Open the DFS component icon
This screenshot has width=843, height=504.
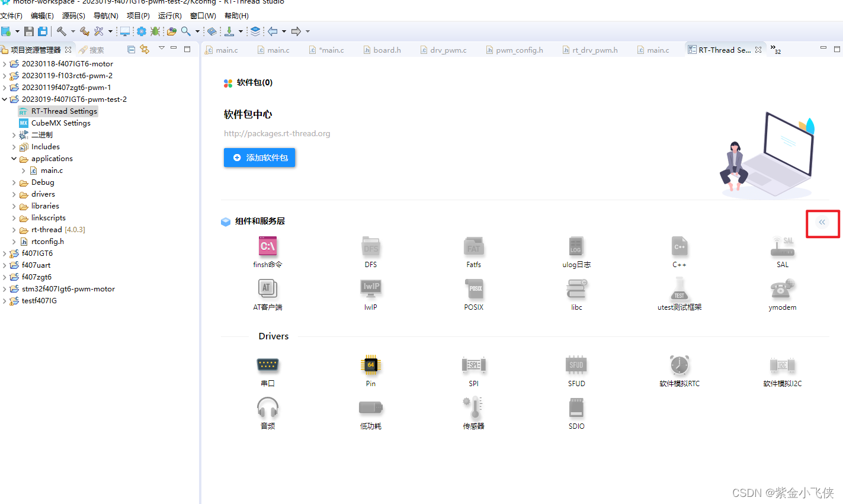point(371,246)
